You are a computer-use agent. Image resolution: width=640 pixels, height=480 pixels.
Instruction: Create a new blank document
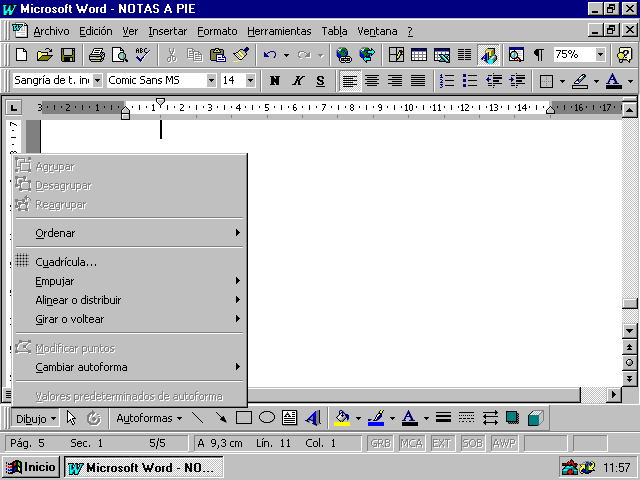tap(21, 55)
